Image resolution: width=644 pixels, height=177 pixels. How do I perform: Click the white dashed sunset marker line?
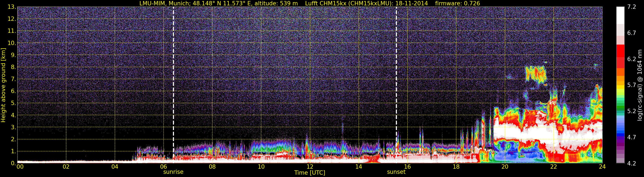pos(396,85)
